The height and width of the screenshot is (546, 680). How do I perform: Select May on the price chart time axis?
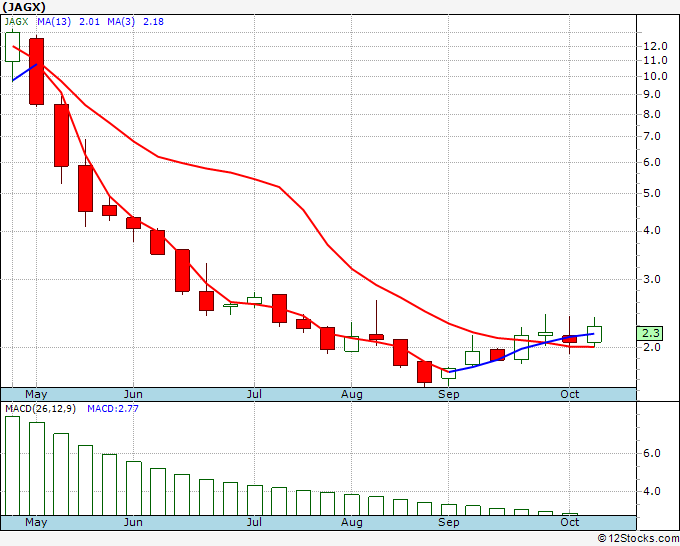click(x=35, y=395)
